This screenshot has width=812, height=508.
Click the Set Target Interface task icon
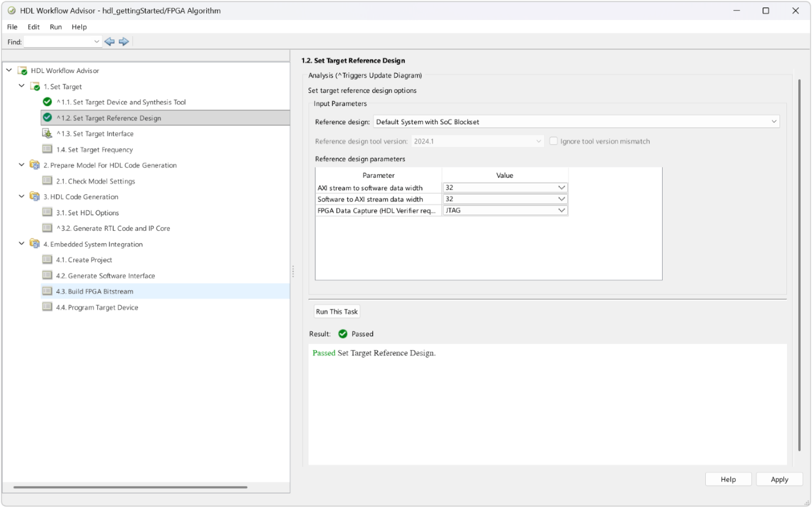point(47,134)
